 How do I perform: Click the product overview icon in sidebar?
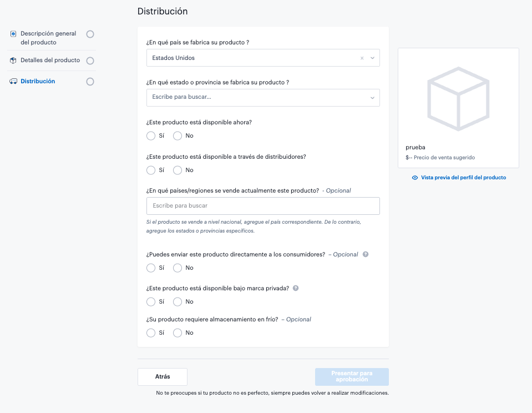[x=13, y=34]
